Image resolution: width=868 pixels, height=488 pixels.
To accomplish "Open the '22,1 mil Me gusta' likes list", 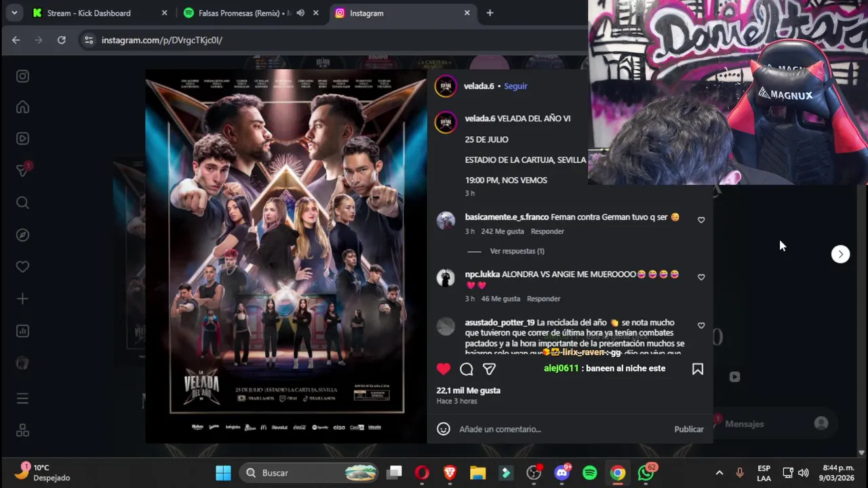I will coord(469,390).
